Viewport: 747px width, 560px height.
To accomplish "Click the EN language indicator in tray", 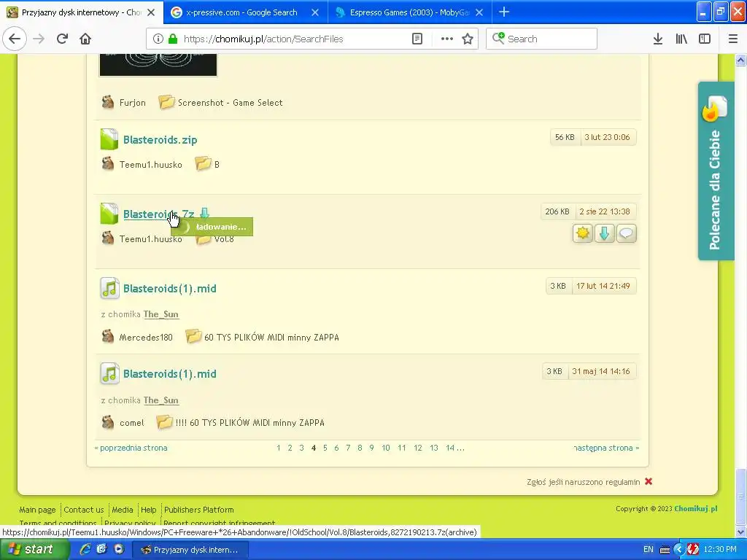I will (x=649, y=550).
